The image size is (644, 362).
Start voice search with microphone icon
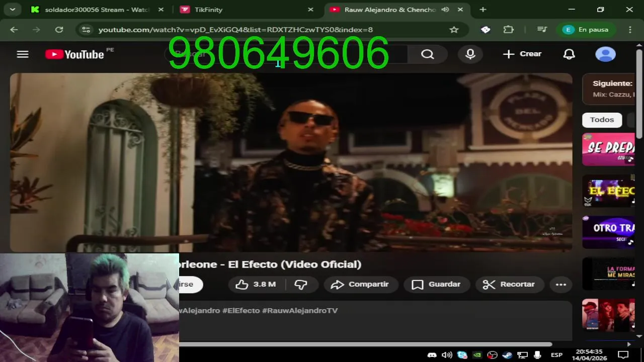click(470, 54)
